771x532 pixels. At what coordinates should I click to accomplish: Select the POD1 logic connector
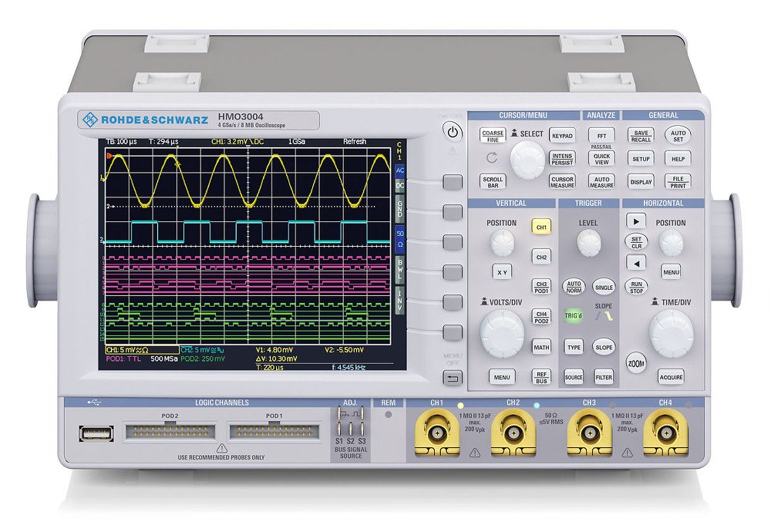[274, 432]
